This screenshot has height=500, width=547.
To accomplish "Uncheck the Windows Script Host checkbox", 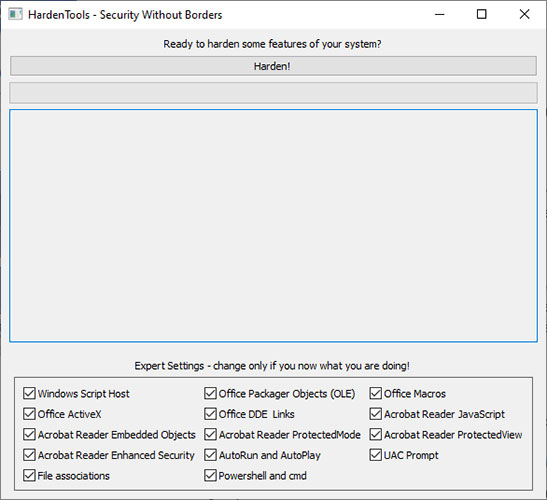I will [x=29, y=393].
